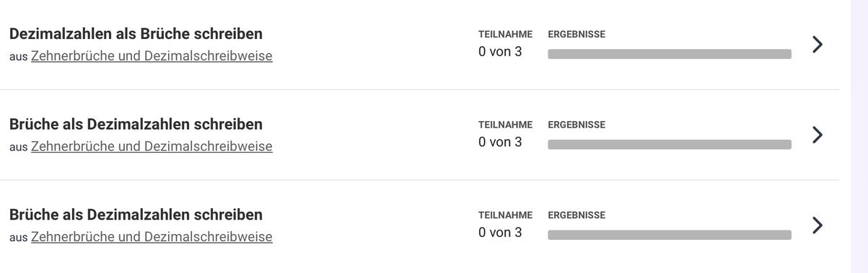Open the bottom Brüche als Dezimalzahlen schreiben title
Viewport: 868px width, 273px height.
point(136,215)
